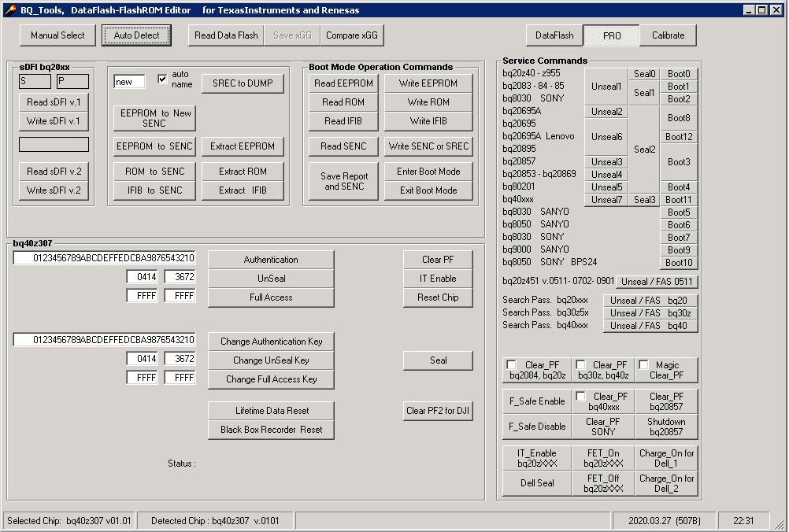789x532 pixels.
Task: Click the Write ROM button
Action: (428, 102)
